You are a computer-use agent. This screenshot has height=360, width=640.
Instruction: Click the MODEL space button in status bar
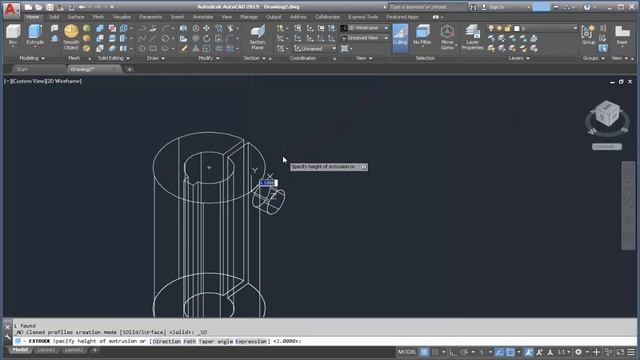(x=407, y=352)
